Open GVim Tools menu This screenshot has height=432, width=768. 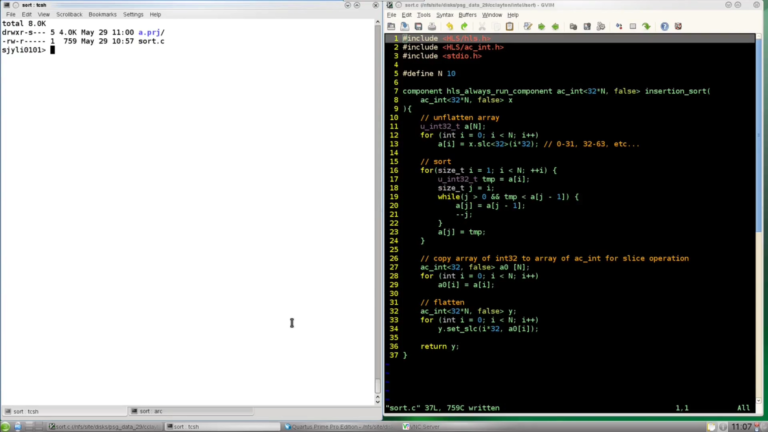click(x=424, y=15)
